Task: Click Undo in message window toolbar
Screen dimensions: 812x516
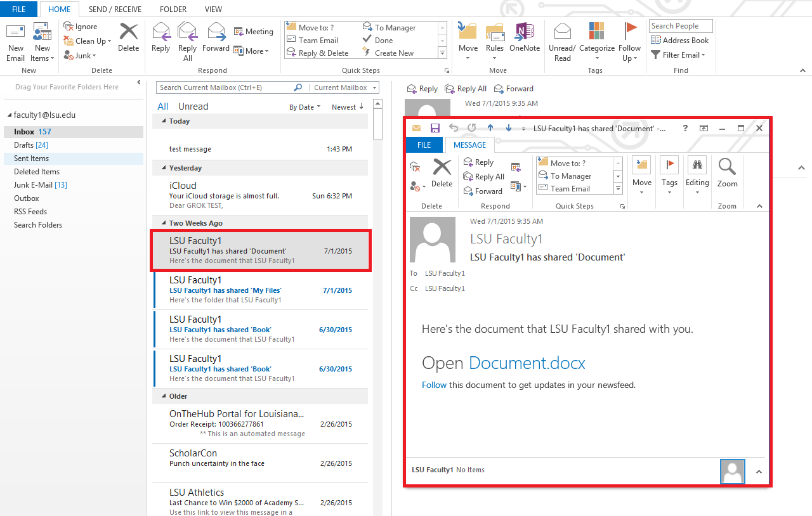Action: [x=454, y=128]
